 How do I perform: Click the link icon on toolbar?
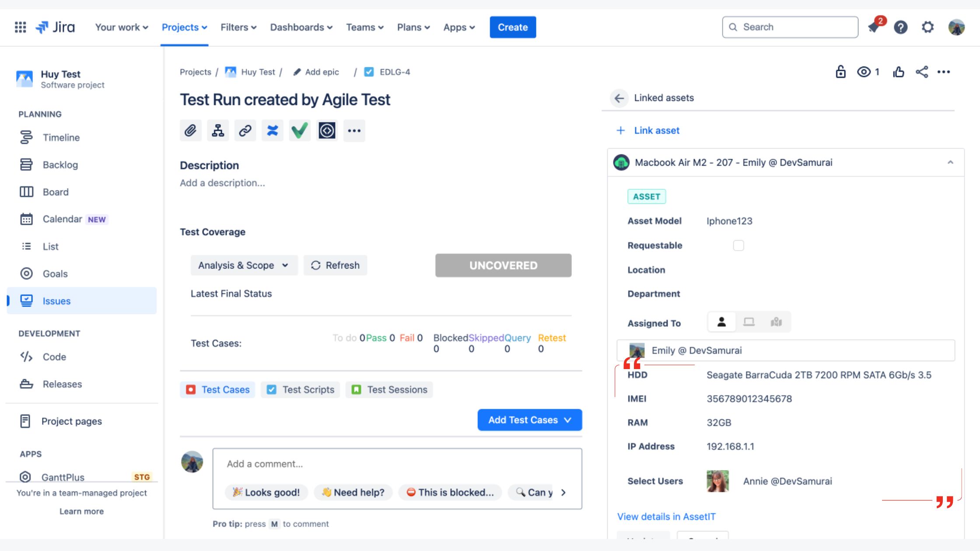pos(244,130)
